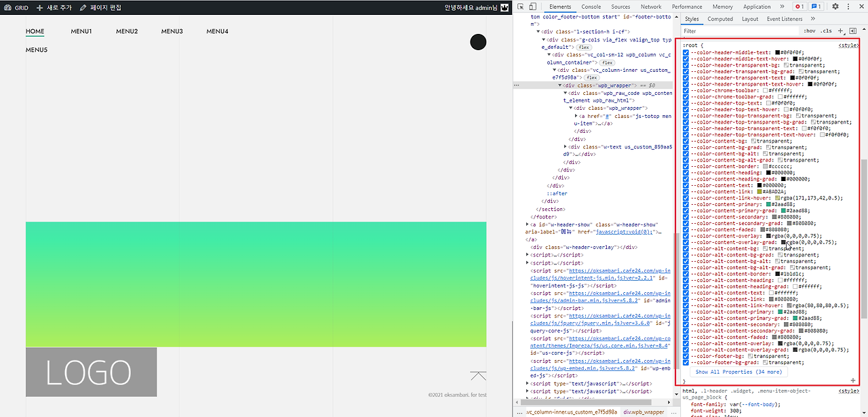The width and height of the screenshot is (868, 417).
Task: Expand the js-totop anchor node
Action: (576, 116)
